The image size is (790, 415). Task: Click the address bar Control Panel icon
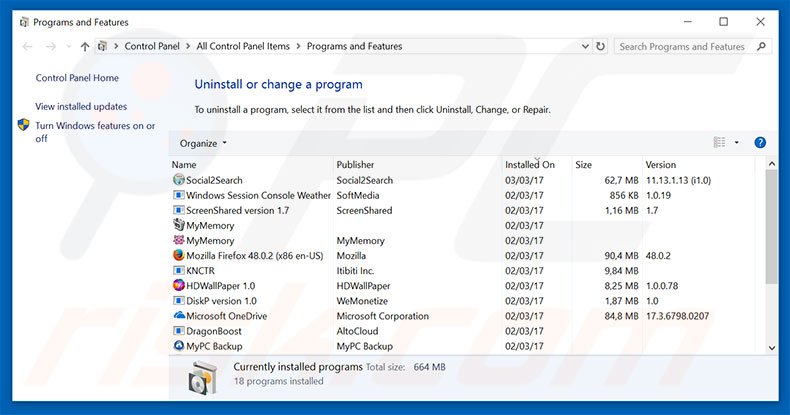tap(102, 46)
